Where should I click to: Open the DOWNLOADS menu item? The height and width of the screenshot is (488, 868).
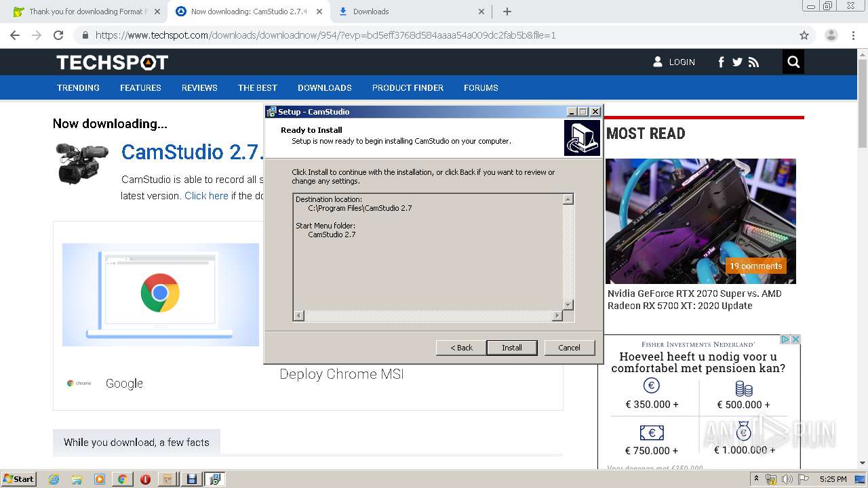pyautogui.click(x=325, y=87)
